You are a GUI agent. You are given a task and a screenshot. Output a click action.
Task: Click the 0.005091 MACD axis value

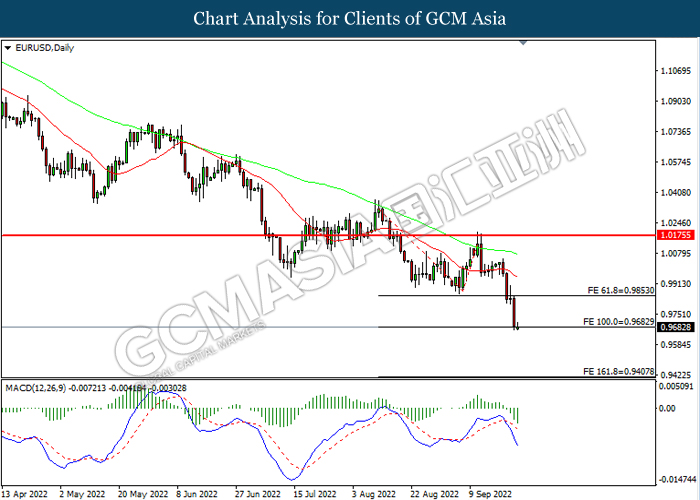pos(676,386)
